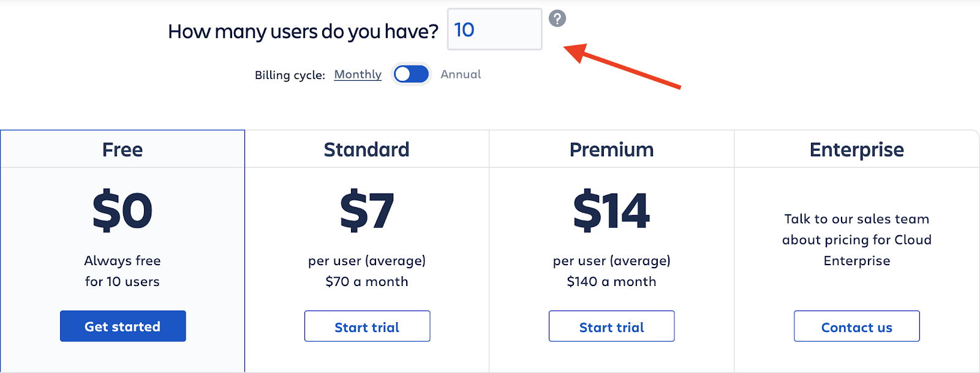Select the Premium plan header

[x=611, y=149]
